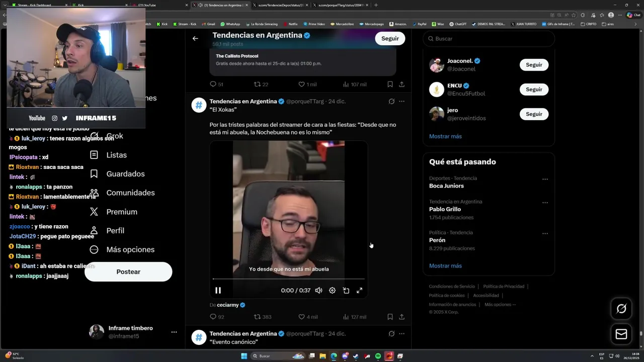
Task: Open the messages floating button
Action: coord(621,334)
